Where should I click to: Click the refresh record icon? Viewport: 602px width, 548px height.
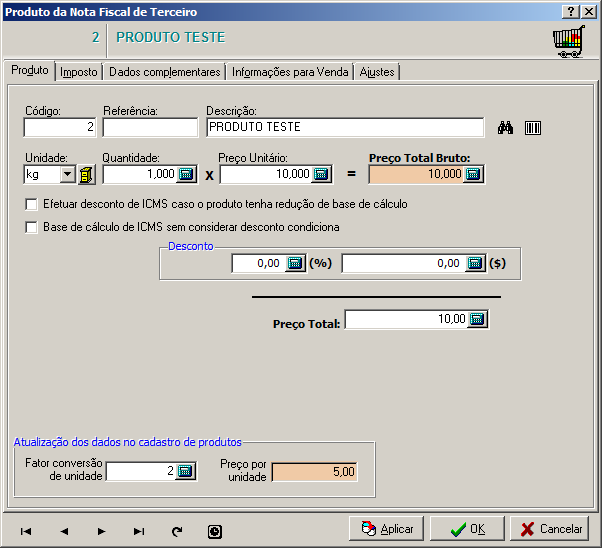pyautogui.click(x=177, y=532)
